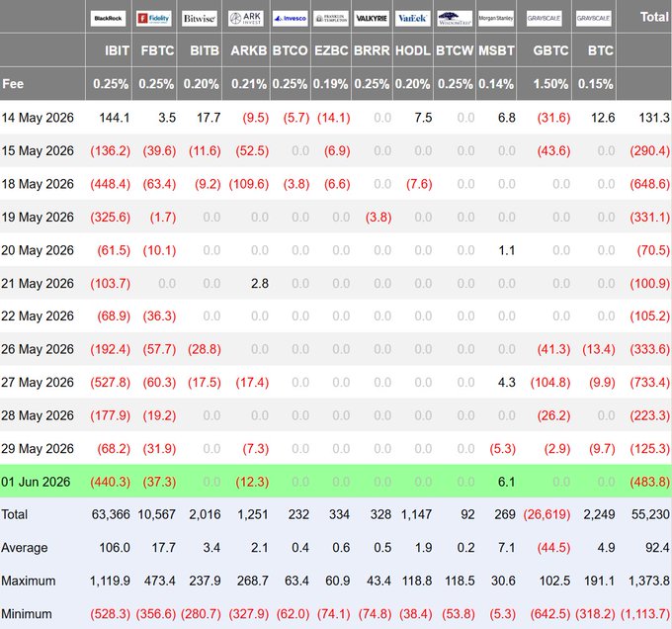Click the 22 May 2026 date label
672x629 pixels.
point(38,316)
